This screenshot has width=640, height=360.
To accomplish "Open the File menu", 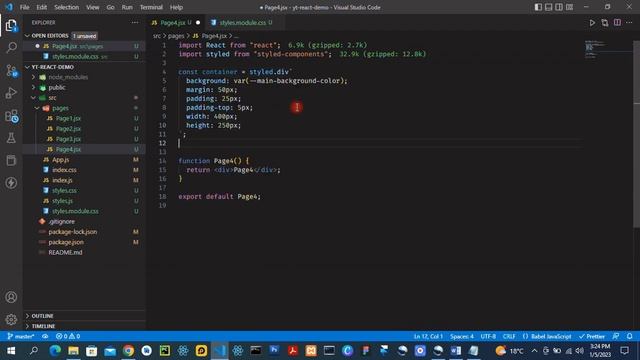I will tap(24, 7).
